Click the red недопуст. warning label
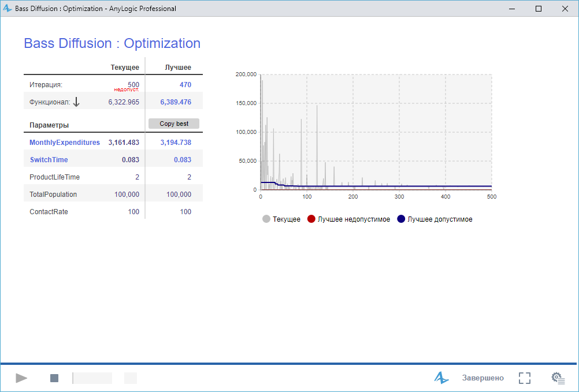This screenshot has width=579, height=392. click(x=127, y=89)
